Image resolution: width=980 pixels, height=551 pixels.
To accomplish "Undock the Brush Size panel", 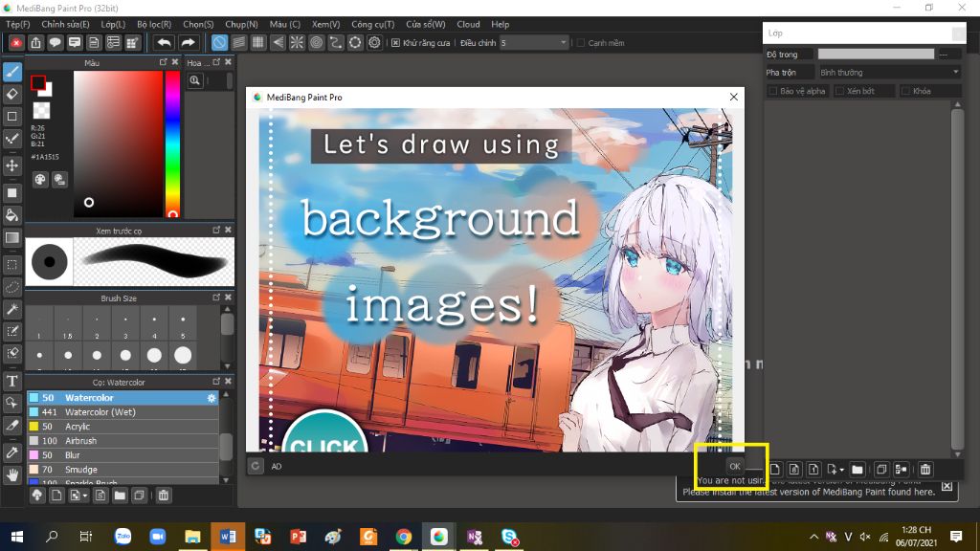I will (216, 298).
